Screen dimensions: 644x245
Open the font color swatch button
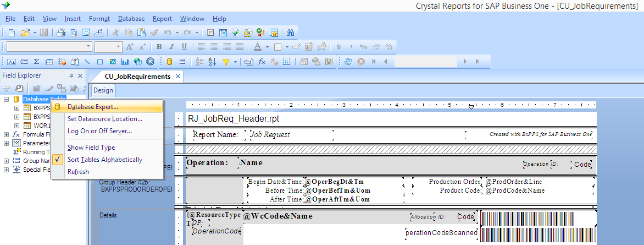point(258,47)
